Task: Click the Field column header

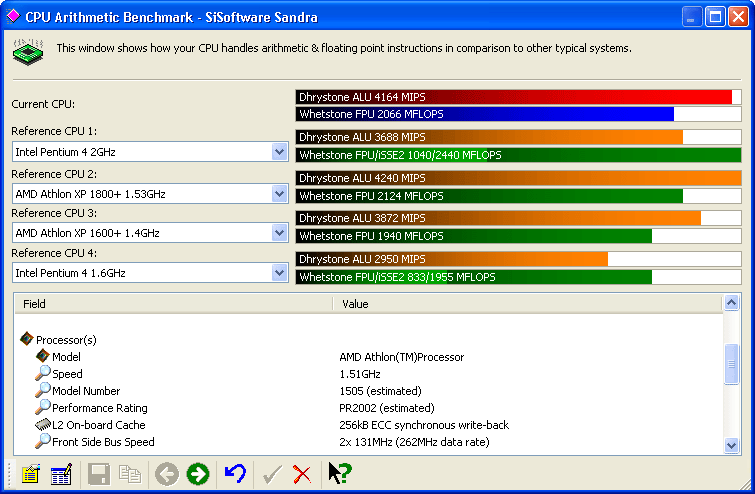Action: click(x=173, y=304)
